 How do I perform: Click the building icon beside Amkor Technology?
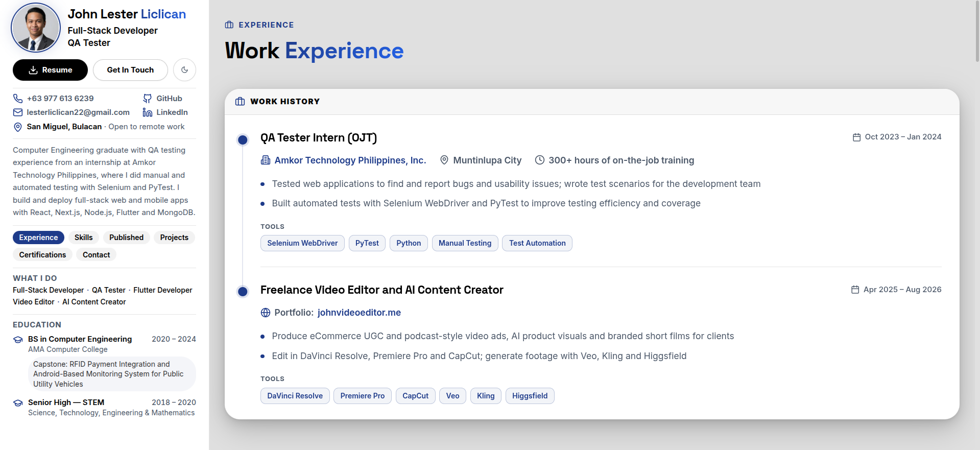point(266,160)
